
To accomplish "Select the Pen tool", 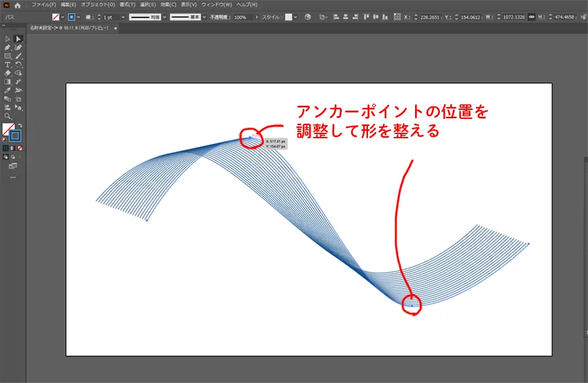I will tap(8, 47).
